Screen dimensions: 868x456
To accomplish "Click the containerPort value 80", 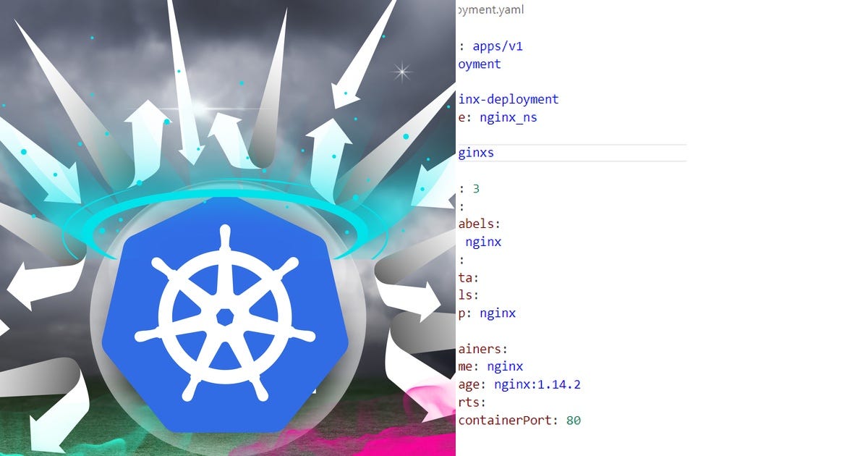I will click(x=576, y=420).
